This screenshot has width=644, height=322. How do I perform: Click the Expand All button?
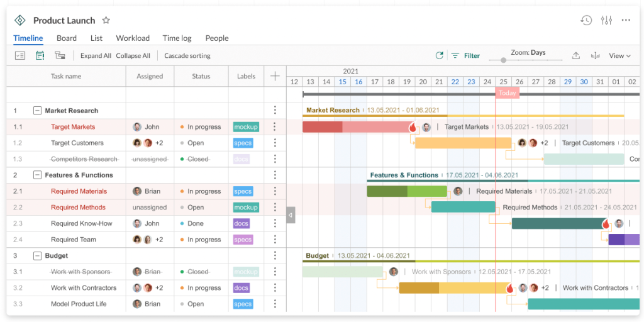pos(96,56)
